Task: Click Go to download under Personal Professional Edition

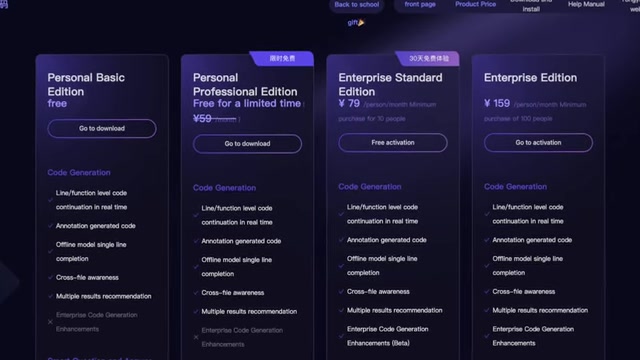Action: [247, 144]
